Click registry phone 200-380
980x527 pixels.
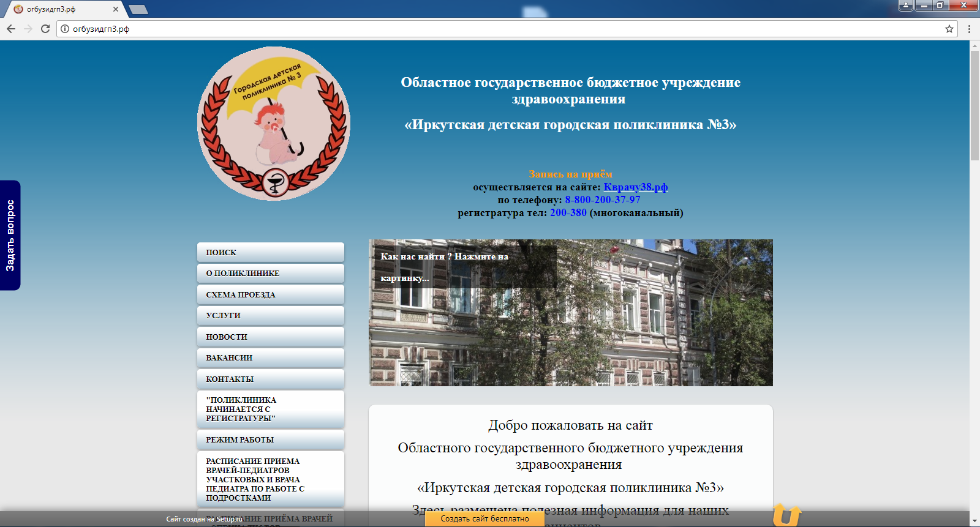click(x=568, y=212)
